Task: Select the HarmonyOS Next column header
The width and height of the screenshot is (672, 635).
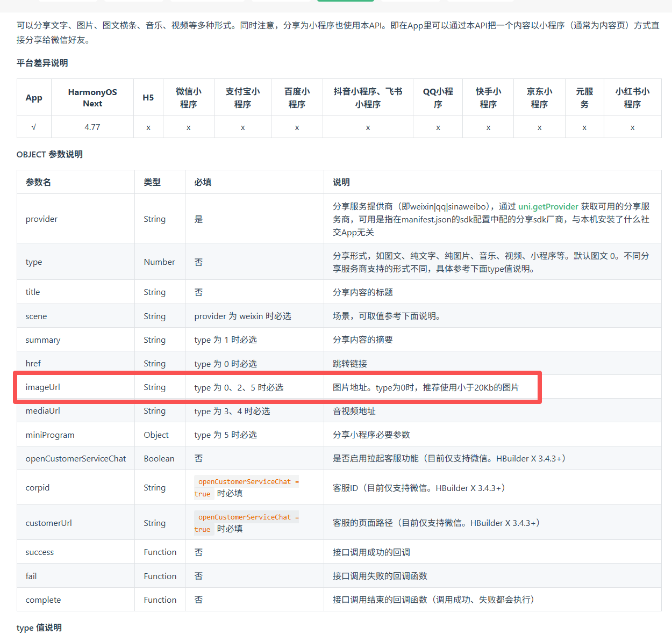Action: (x=92, y=98)
